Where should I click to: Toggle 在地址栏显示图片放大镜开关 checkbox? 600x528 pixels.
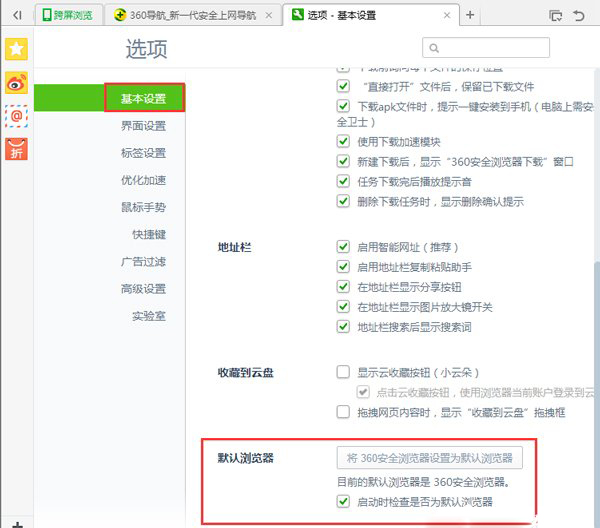click(x=343, y=306)
